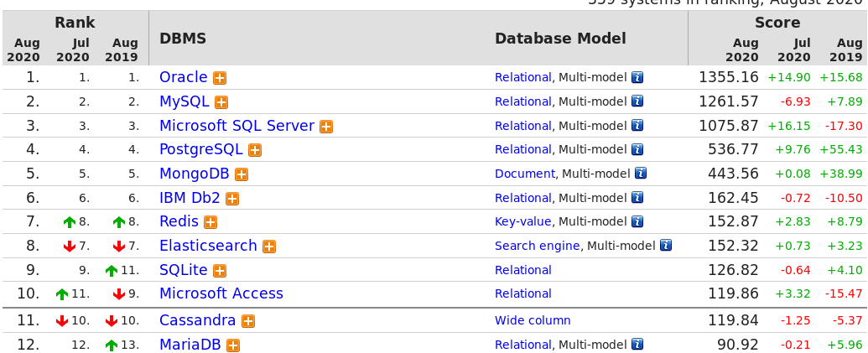Click the info icon in Elasticsearch's row

(666, 247)
